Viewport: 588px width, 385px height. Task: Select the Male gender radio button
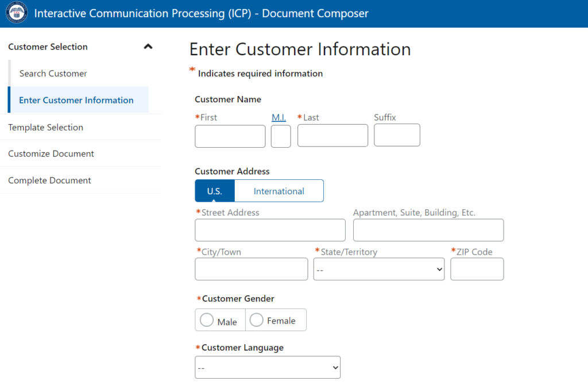point(207,320)
